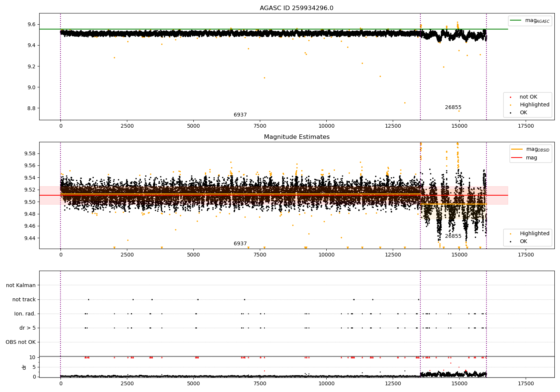The image size is (560, 392).
Task: Click x-axis tick "17500" under AGASC ID plot
Action: pos(526,126)
